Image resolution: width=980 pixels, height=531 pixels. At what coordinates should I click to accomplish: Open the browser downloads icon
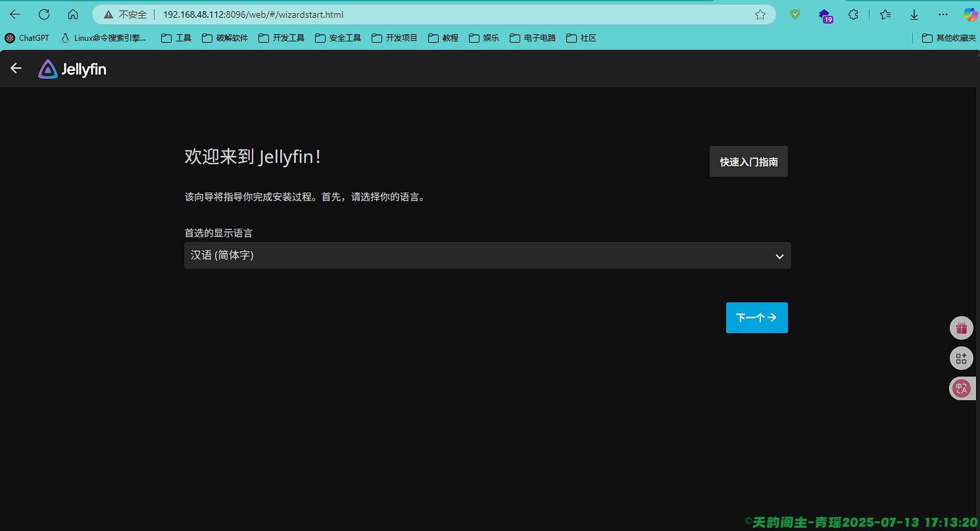click(x=914, y=14)
